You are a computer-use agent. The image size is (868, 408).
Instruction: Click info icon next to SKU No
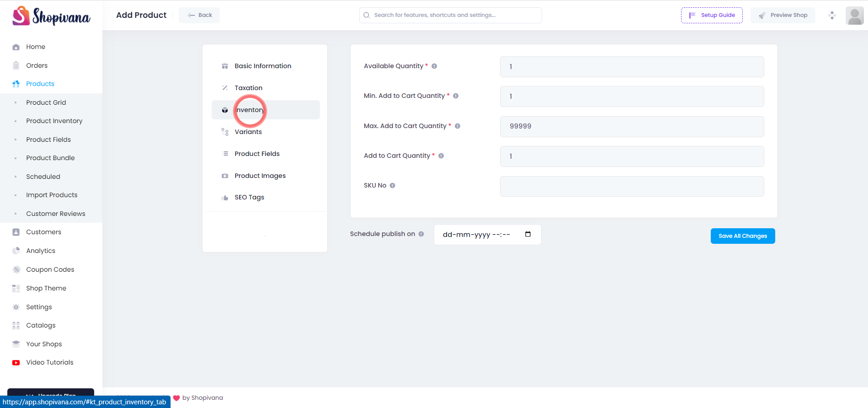click(392, 186)
